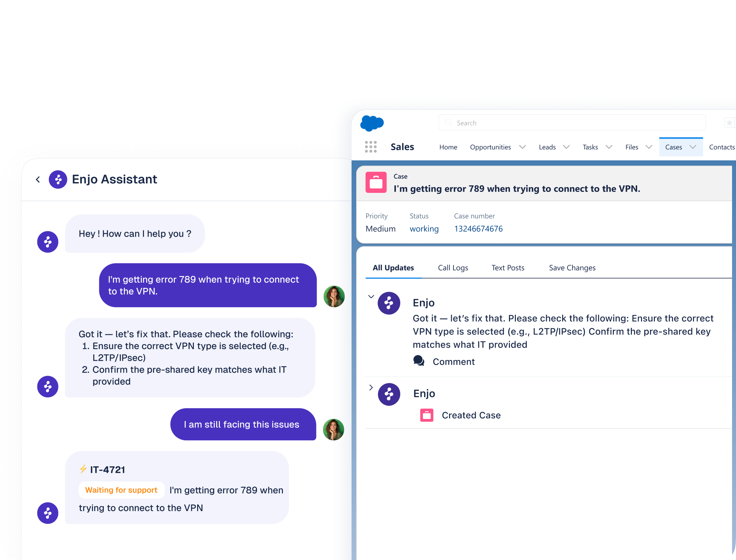Click the lightning bolt icon beside IT-4721
The height and width of the screenshot is (560, 736).
tap(83, 469)
